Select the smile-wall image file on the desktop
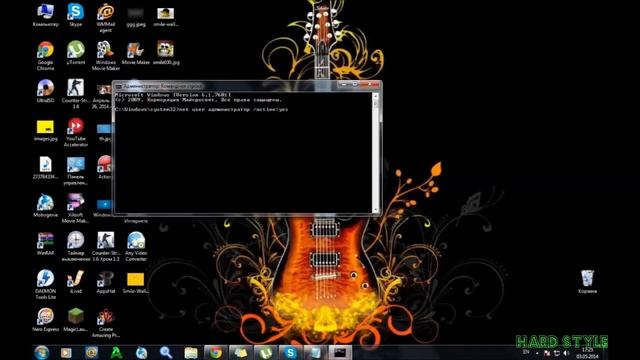Image resolution: width=640 pixels, height=360 pixels. pos(166,16)
